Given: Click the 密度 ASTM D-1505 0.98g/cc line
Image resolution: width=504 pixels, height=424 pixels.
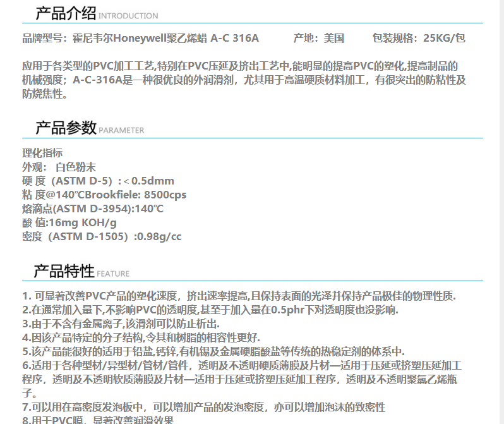Looking at the screenshot, I should click(x=102, y=236).
